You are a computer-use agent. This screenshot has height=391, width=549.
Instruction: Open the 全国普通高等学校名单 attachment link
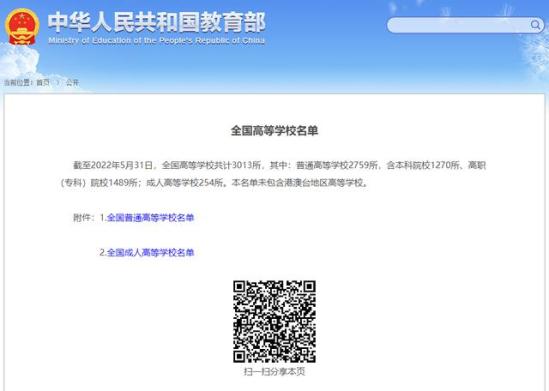(150, 217)
